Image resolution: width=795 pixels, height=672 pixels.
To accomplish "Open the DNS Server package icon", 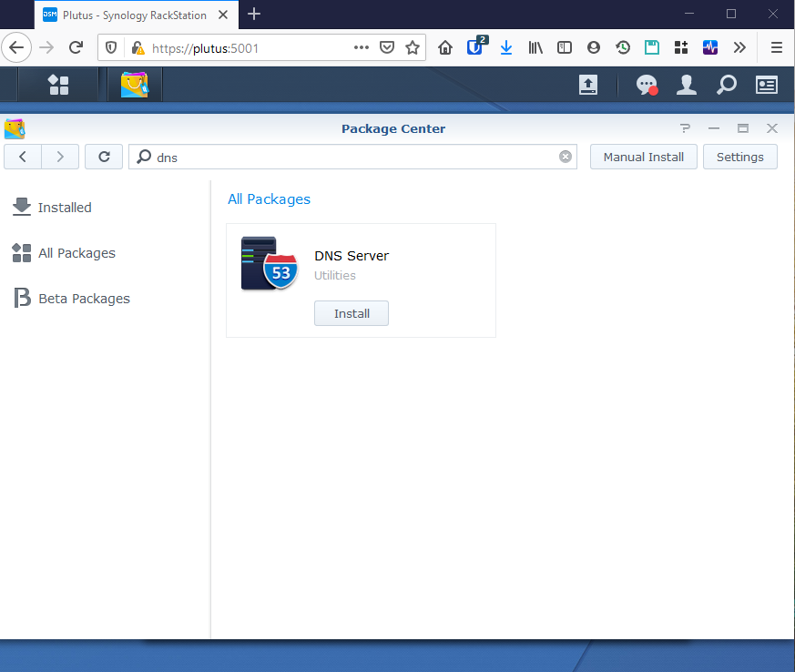I will point(270,263).
